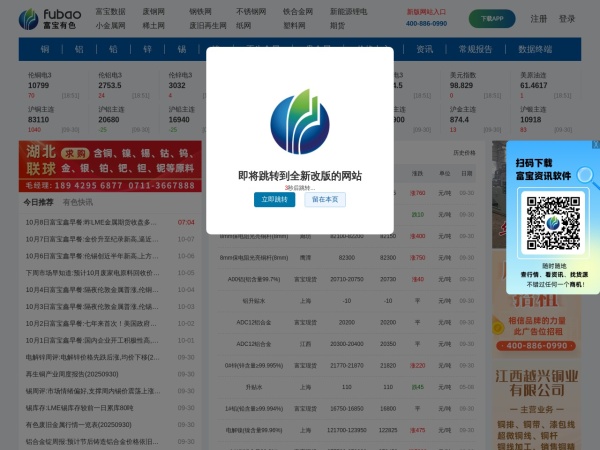
Task: Select 锌 in the blue navigation bar
Action: pyautogui.click(x=147, y=49)
